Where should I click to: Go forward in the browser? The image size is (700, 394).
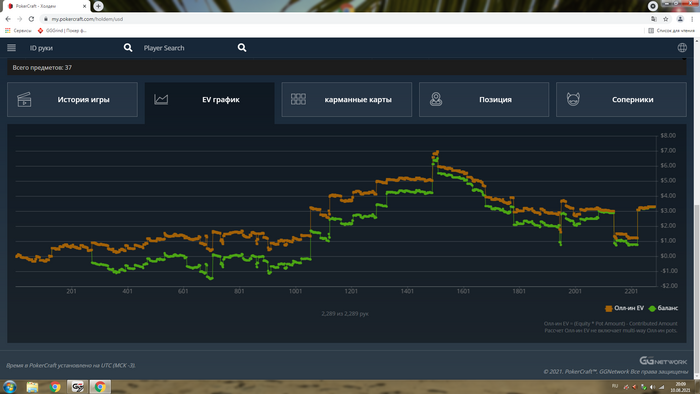pyautogui.click(x=20, y=19)
